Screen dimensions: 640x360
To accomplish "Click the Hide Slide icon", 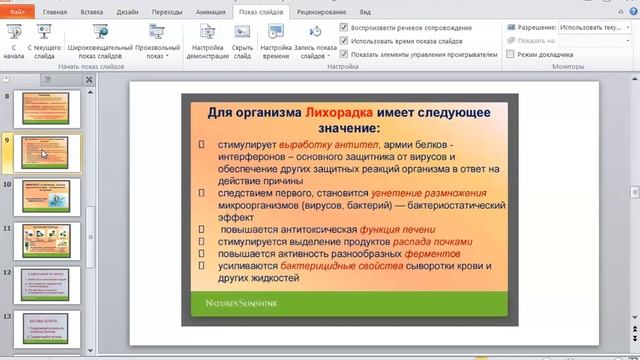I will (x=242, y=32).
